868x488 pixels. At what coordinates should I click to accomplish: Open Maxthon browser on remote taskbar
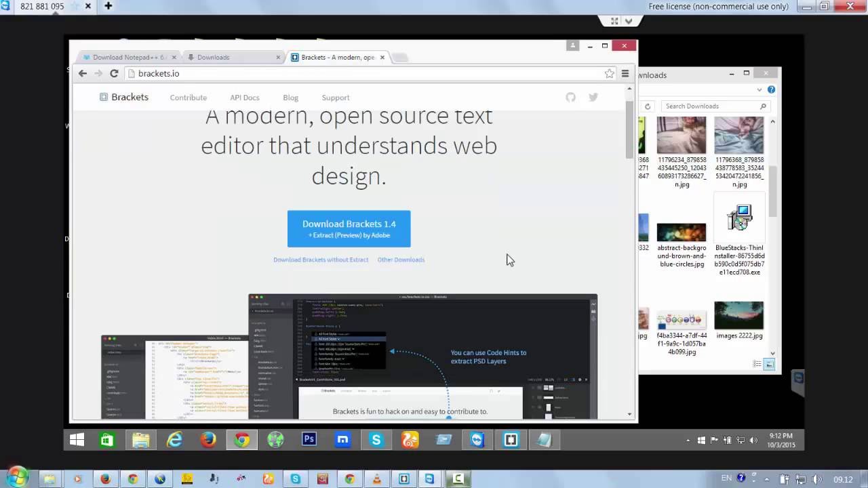pos(342,440)
